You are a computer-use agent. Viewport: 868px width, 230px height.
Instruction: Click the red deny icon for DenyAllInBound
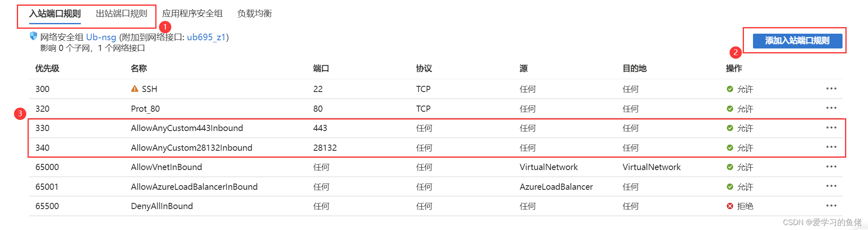pos(730,206)
